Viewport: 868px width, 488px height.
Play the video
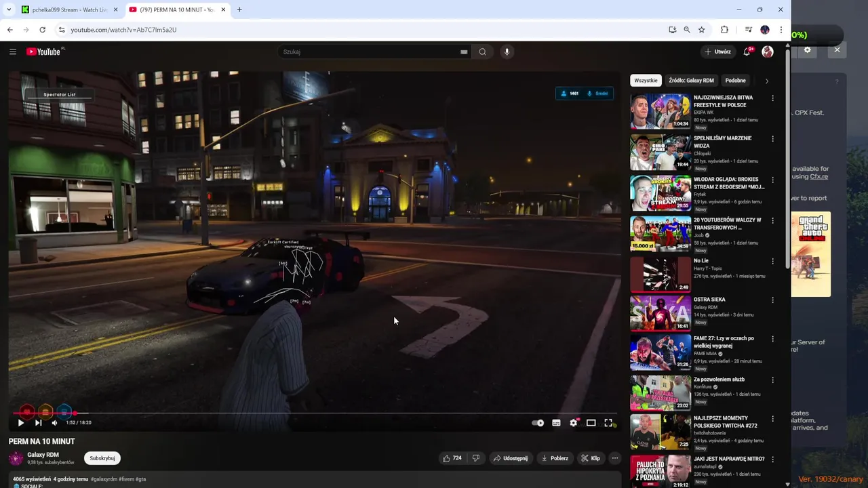[x=21, y=422]
